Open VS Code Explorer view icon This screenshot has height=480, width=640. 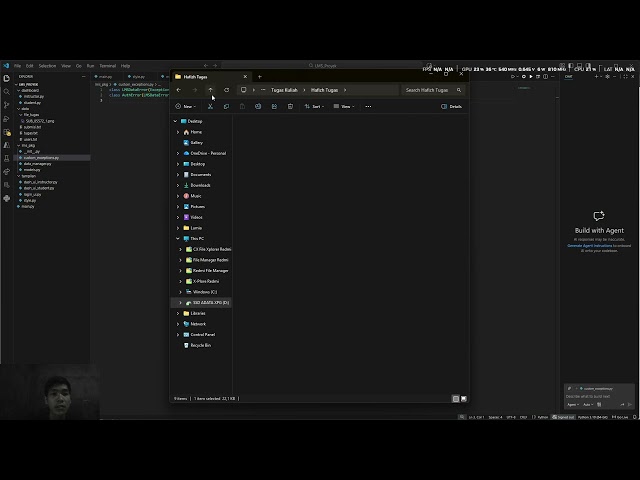pos(7,78)
